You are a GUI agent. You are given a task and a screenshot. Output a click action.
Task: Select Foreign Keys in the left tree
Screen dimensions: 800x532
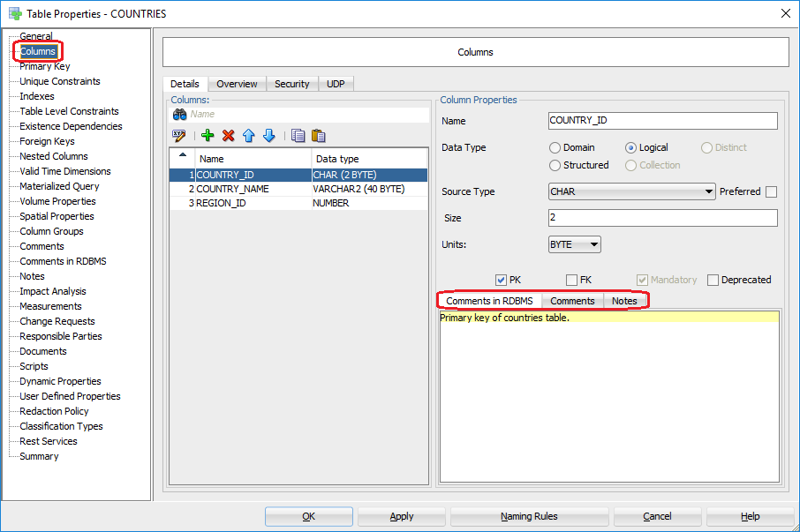pyautogui.click(x=47, y=141)
